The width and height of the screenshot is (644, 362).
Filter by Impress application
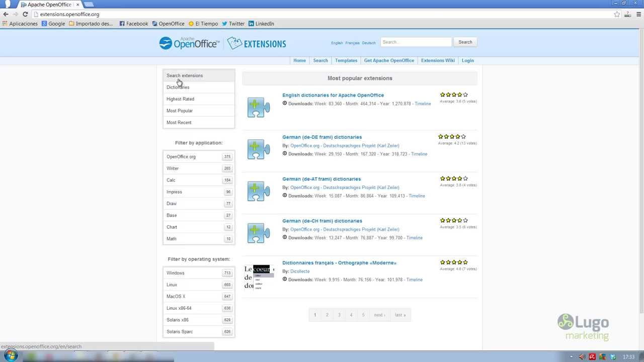click(199, 192)
